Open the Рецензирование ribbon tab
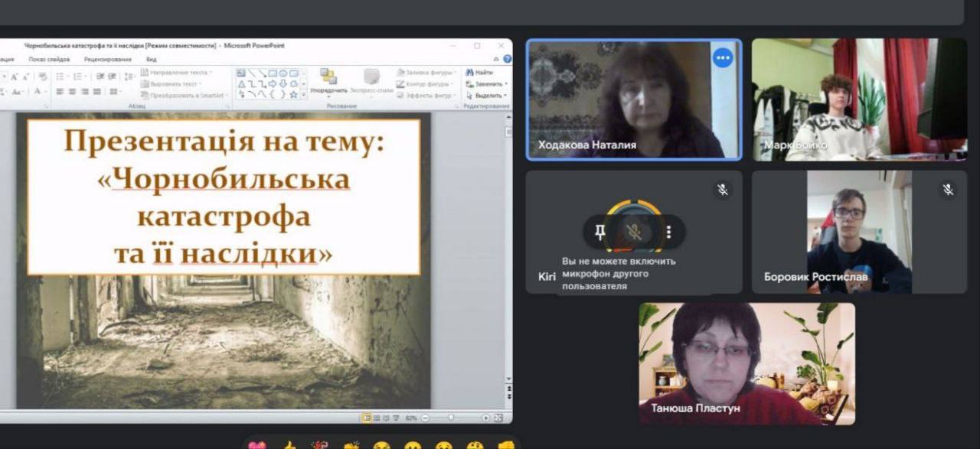 click(108, 59)
